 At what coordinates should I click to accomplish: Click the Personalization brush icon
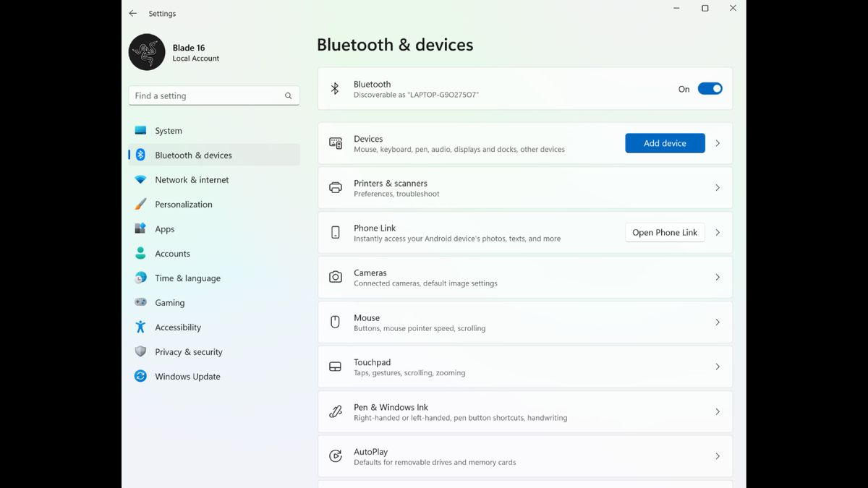[x=140, y=204]
